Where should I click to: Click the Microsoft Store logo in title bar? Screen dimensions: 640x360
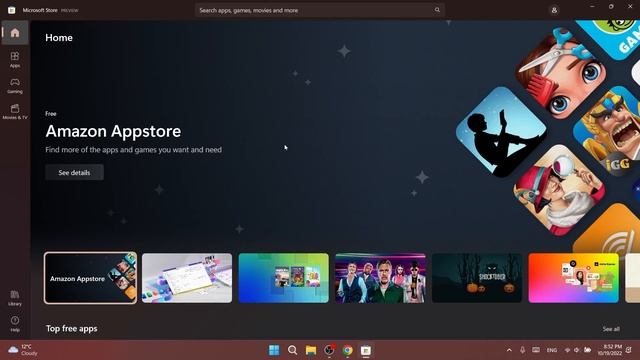11,10
